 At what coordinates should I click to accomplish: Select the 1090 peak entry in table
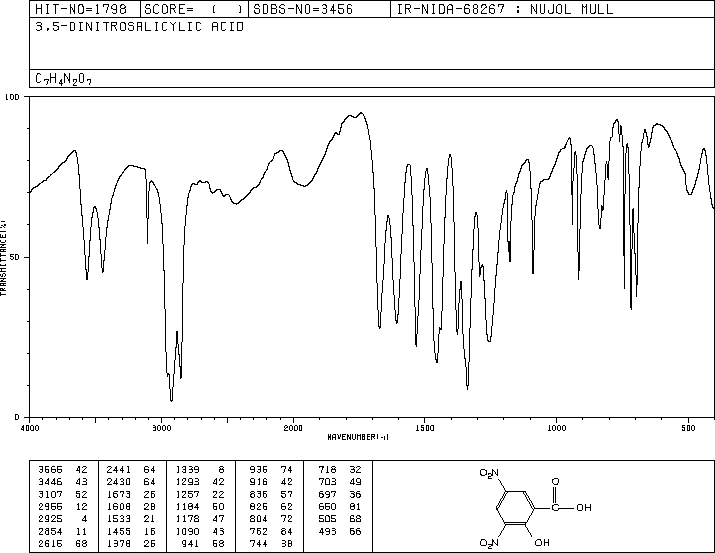tap(200, 531)
